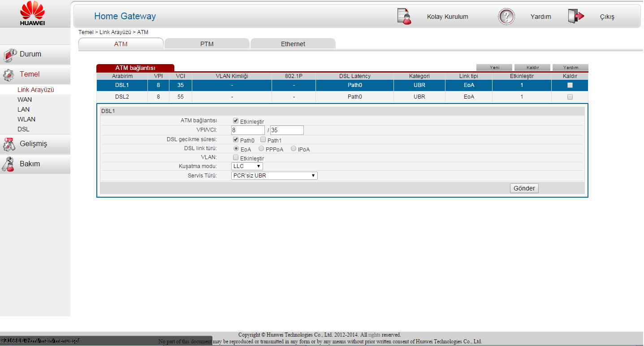Enable the Path1 checkbox
This screenshot has height=346, width=644.
[263, 140]
